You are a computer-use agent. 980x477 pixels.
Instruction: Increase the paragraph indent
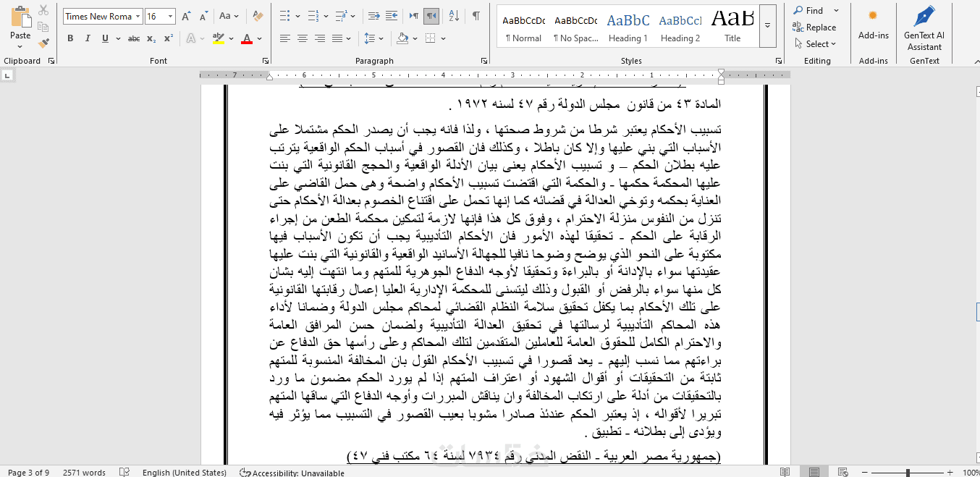pos(392,16)
